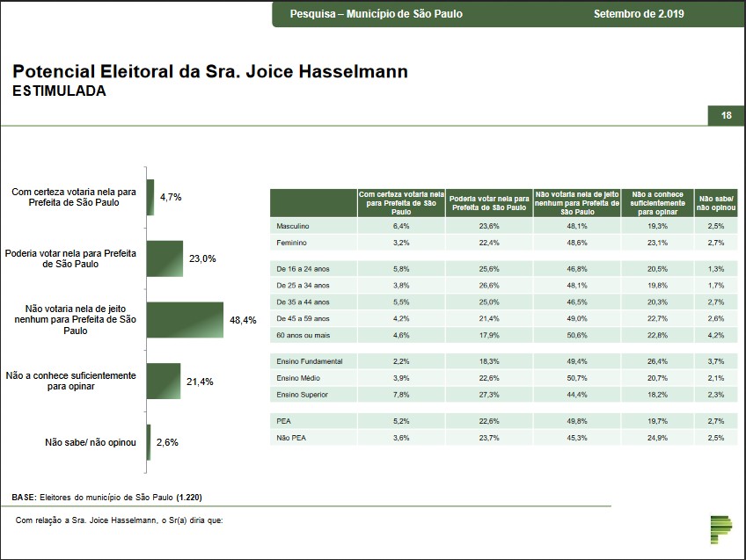Select the 'ESTIMULADA' subtitle text
Image resolution: width=746 pixels, height=560 pixels.
click(x=59, y=91)
